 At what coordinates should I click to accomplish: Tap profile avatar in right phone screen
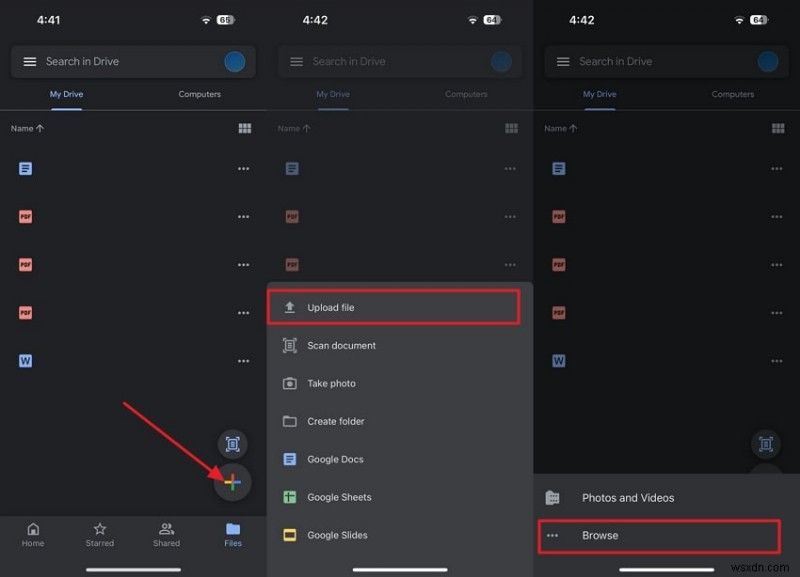(768, 62)
